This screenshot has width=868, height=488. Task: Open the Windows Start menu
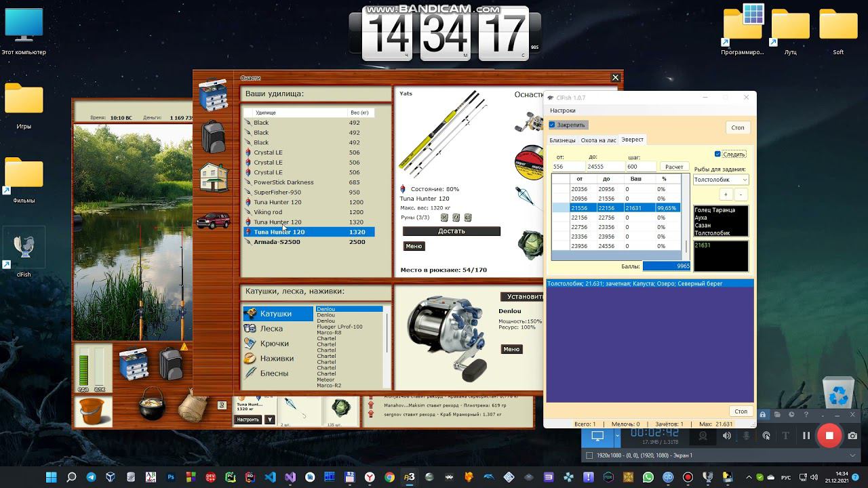(x=51, y=477)
